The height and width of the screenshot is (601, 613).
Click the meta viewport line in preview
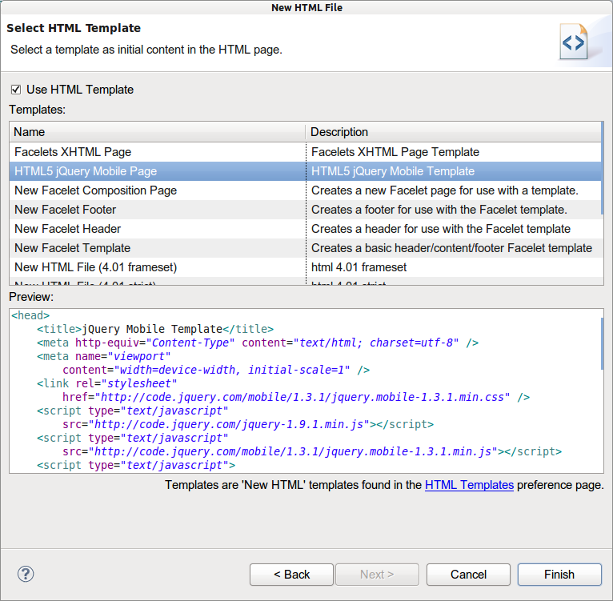(x=104, y=356)
